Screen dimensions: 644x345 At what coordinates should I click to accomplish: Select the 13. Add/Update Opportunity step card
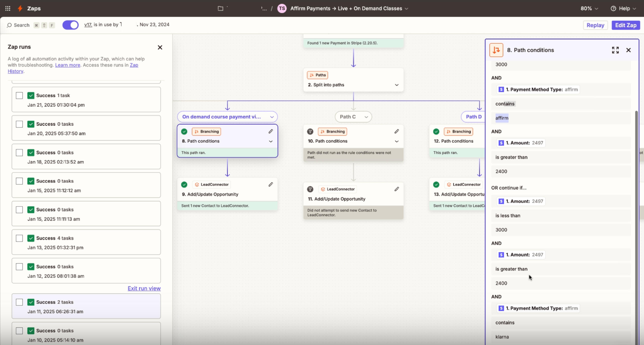point(457,194)
